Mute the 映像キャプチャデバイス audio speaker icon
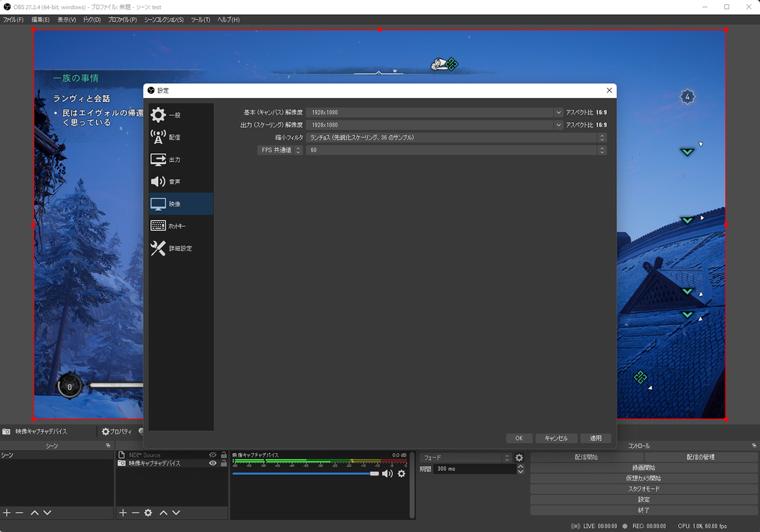The image size is (760, 532). [387, 474]
